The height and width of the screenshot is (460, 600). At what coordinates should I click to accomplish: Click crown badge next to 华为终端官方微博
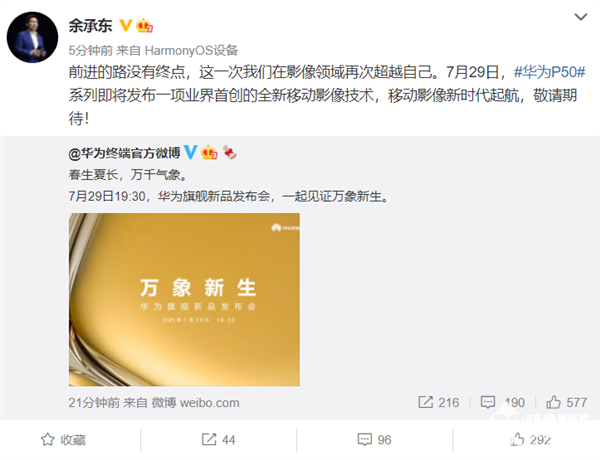click(209, 152)
